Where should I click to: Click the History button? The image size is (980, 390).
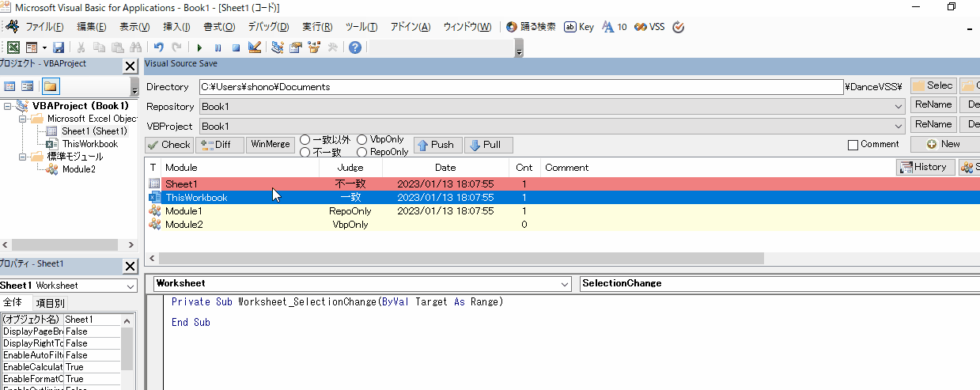coord(924,167)
